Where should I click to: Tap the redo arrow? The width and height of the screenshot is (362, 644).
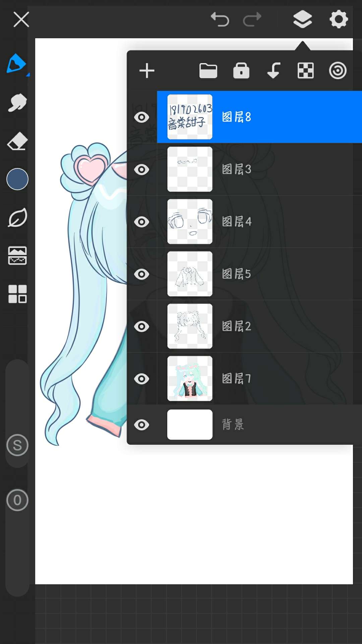pyautogui.click(x=252, y=19)
